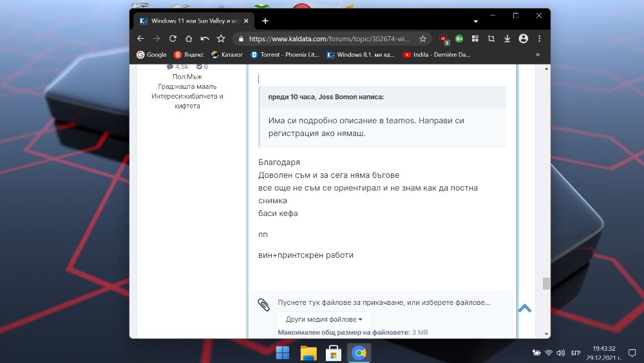Image resolution: width=644 pixels, height=363 pixels.
Task: Click the text вин+принтскрен работи
Action: click(306, 255)
